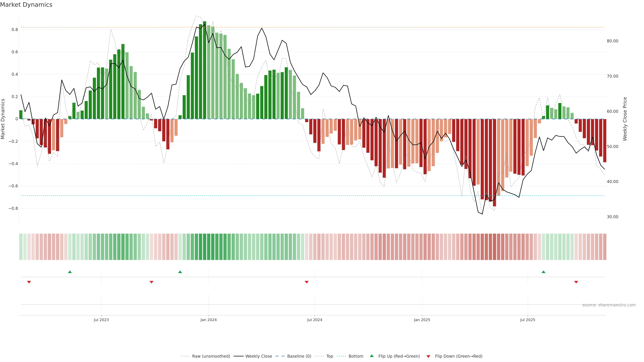Click the 80.00 price axis tick label
Image resolution: width=644 pixels, height=362 pixels.
[612, 41]
